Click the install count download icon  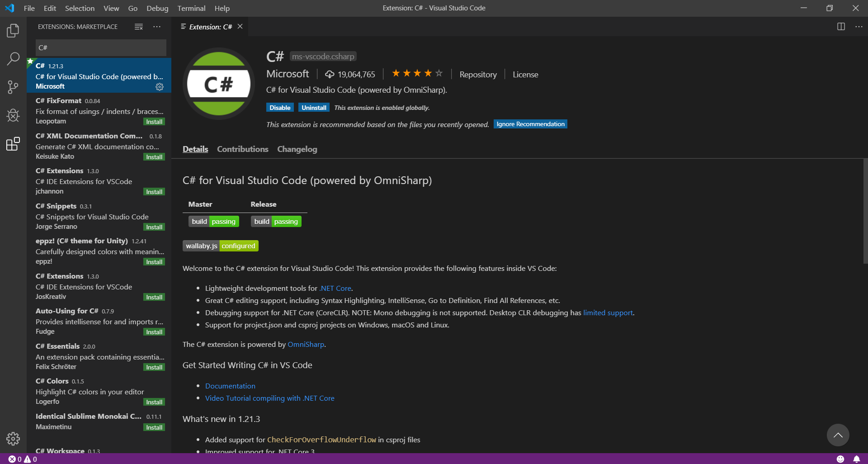tap(330, 74)
